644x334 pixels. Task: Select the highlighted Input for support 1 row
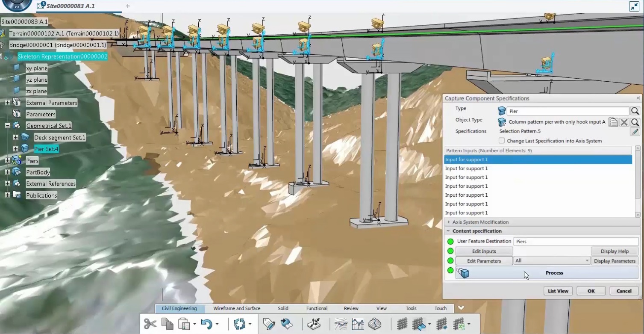point(538,160)
